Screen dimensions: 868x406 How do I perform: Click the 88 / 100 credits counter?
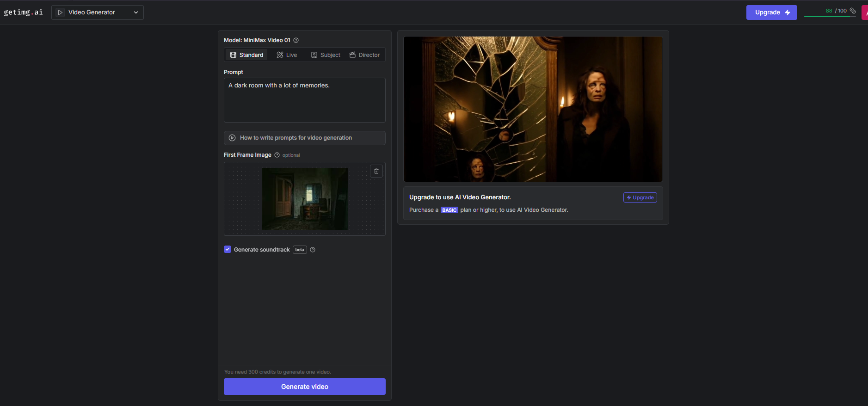[x=836, y=11]
